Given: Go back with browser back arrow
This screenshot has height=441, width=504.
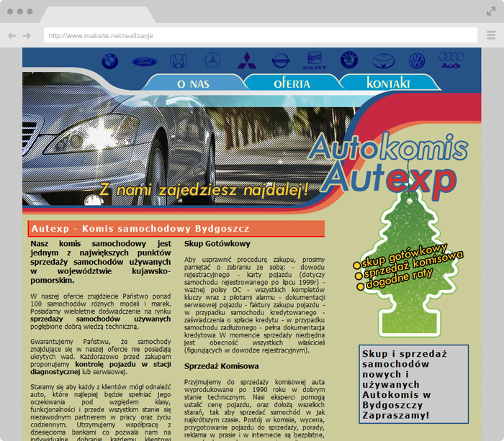Looking at the screenshot, I should pos(12,36).
